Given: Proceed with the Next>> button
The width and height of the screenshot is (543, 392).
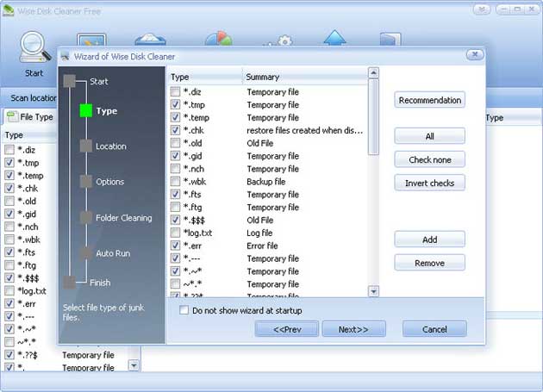Looking at the screenshot, I should [x=353, y=328].
